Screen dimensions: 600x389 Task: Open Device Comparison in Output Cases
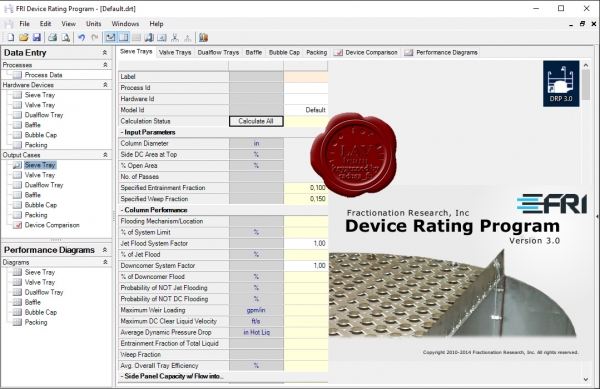[x=52, y=225]
